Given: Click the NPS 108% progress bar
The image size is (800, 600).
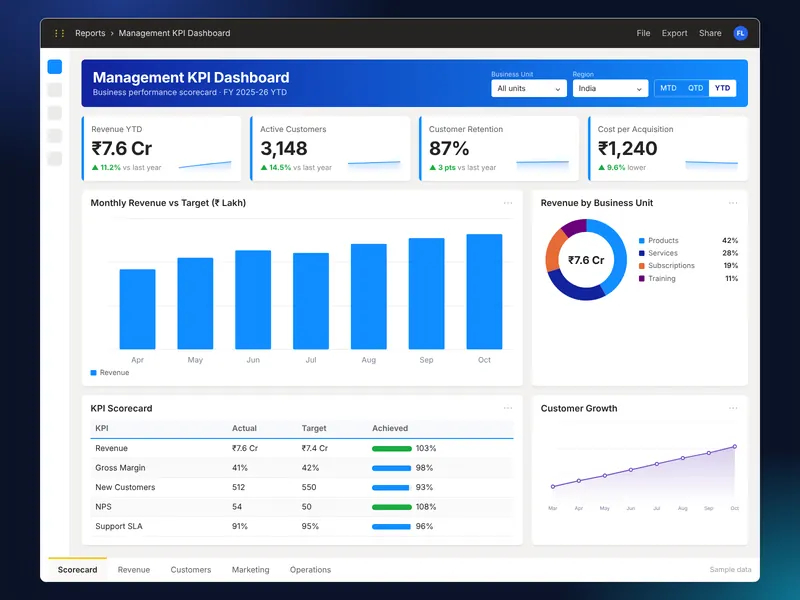Looking at the screenshot, I should click(x=392, y=507).
